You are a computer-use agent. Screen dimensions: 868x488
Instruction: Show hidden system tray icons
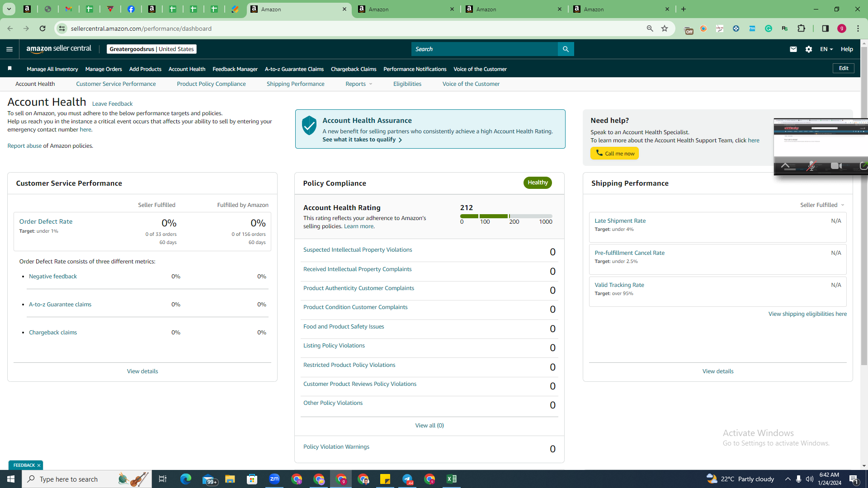[788, 479]
